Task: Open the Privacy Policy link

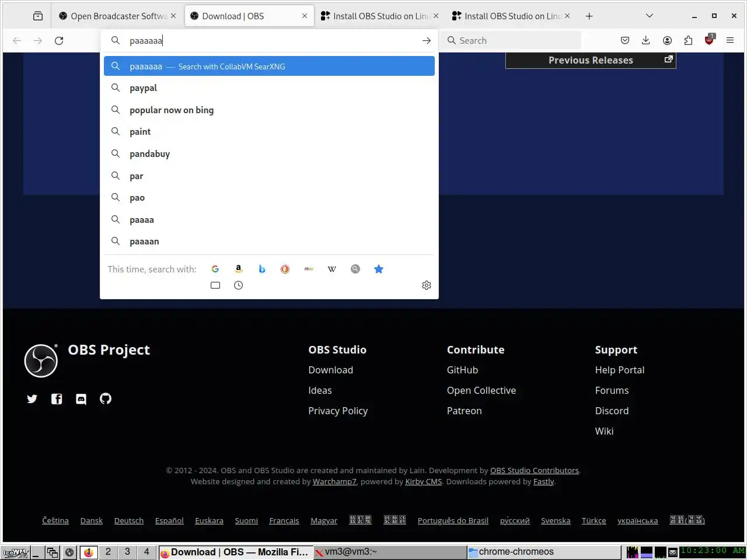Action: (x=338, y=411)
